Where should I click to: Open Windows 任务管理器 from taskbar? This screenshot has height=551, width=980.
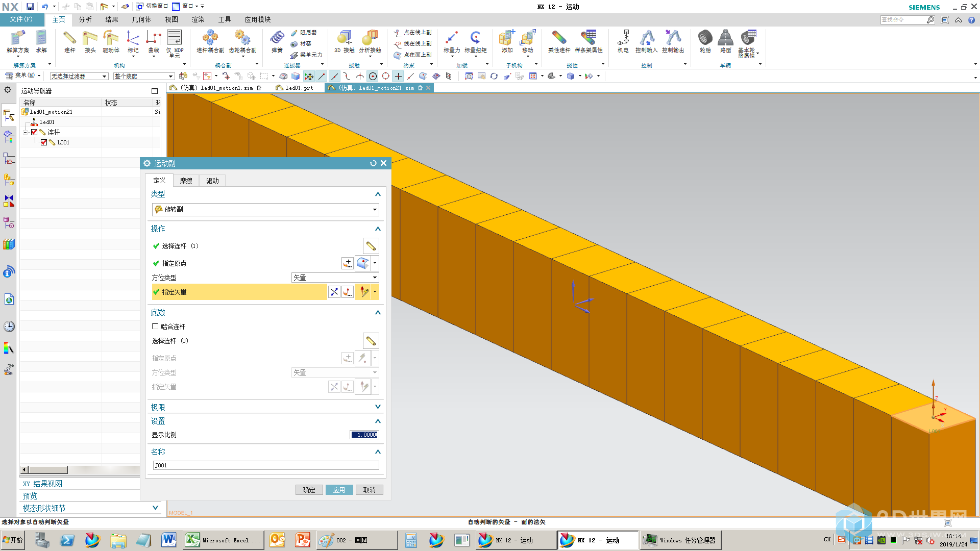(x=681, y=540)
